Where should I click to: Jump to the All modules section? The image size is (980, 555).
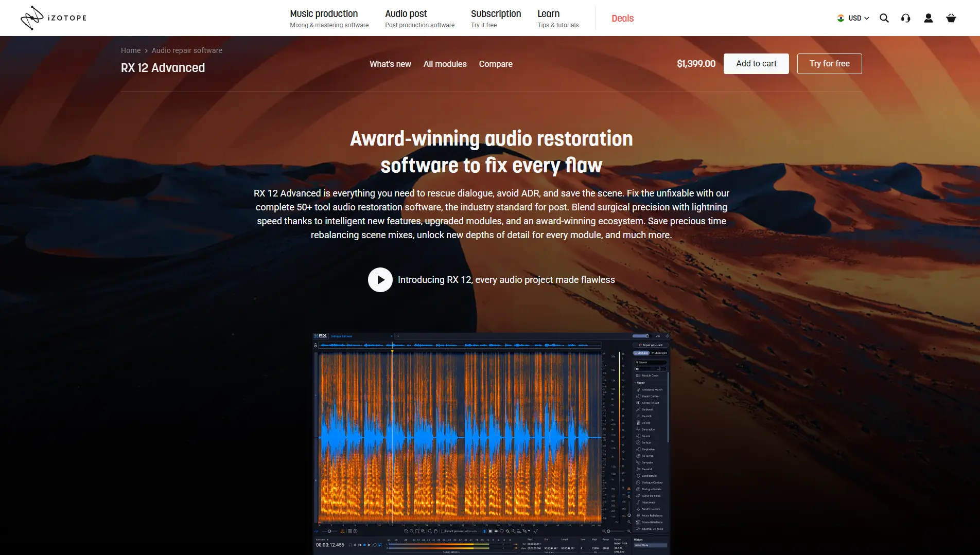pyautogui.click(x=445, y=64)
